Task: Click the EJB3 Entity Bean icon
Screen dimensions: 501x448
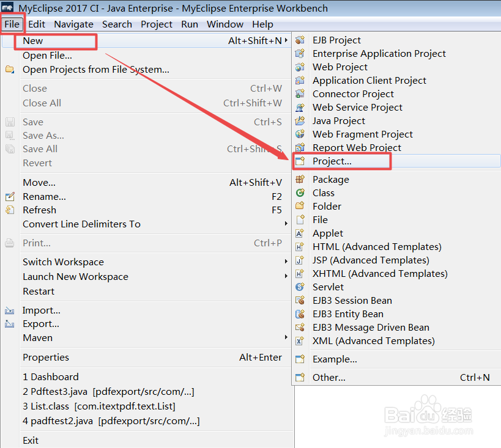Action: [300, 314]
